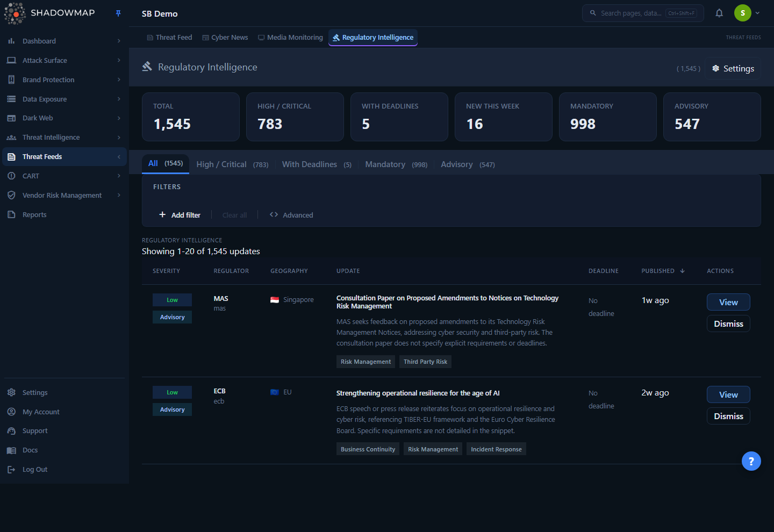Select the Regulatory Intelligence tab

373,38
